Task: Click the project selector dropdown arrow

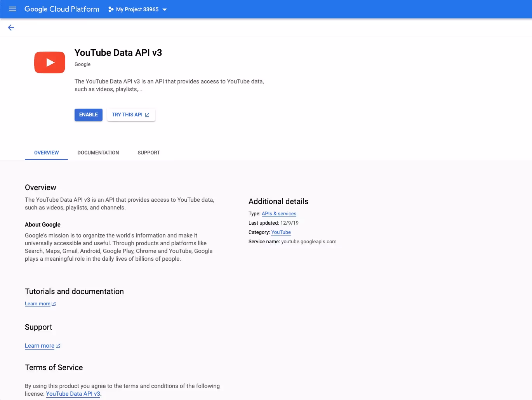Action: click(x=165, y=9)
